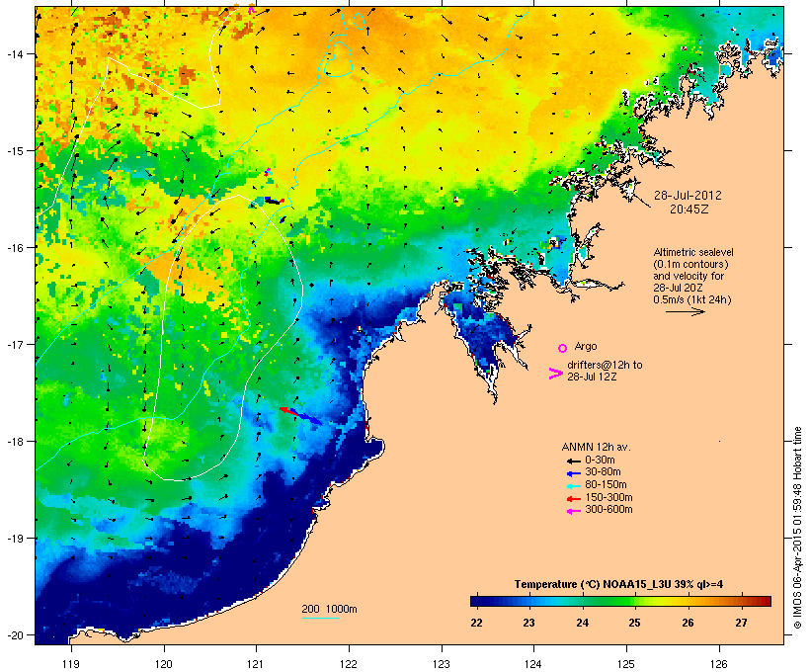Click the '(0.1m contours)' text
810x672 pixels.
coord(690,264)
